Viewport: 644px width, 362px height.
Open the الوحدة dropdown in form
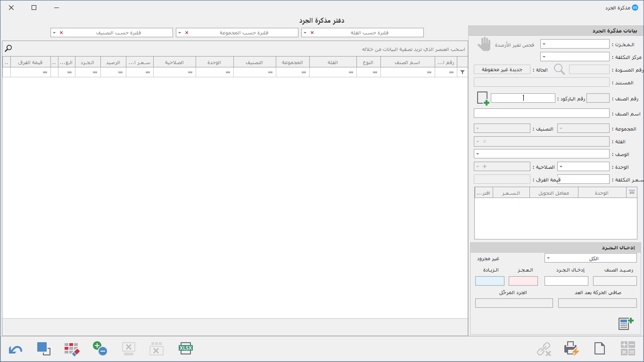pyautogui.click(x=561, y=167)
